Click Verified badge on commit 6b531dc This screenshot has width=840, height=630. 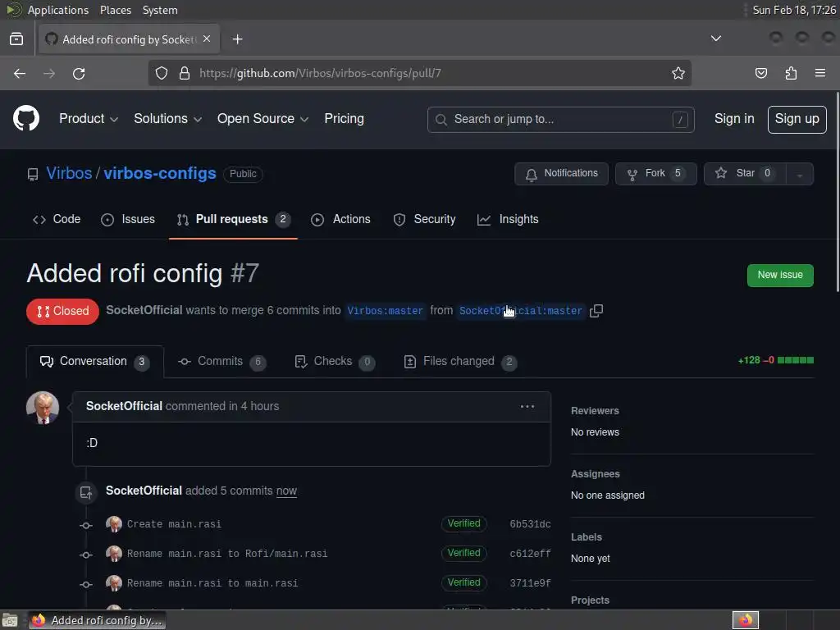(x=464, y=523)
